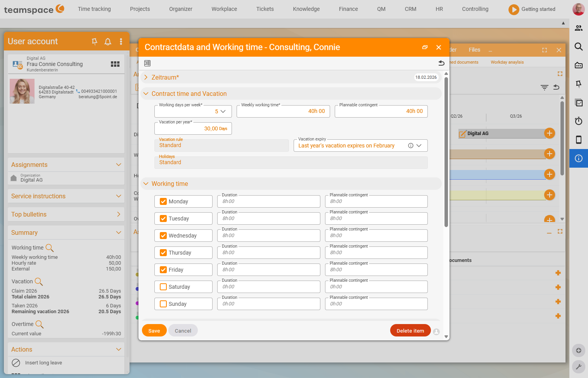Open mobile device icon in sidebar
The height and width of the screenshot is (378, 588).
pyautogui.click(x=579, y=140)
